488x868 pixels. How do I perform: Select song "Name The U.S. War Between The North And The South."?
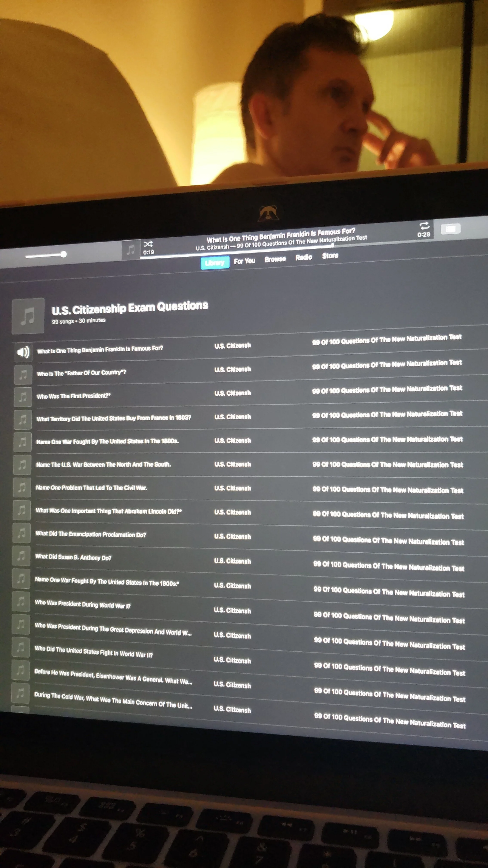click(103, 465)
